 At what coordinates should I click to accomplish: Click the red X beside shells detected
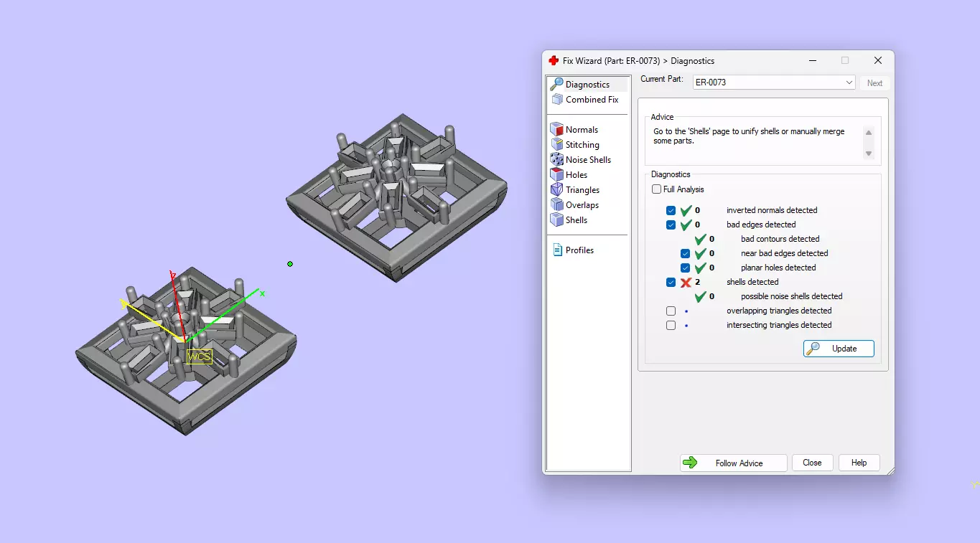[x=686, y=282]
